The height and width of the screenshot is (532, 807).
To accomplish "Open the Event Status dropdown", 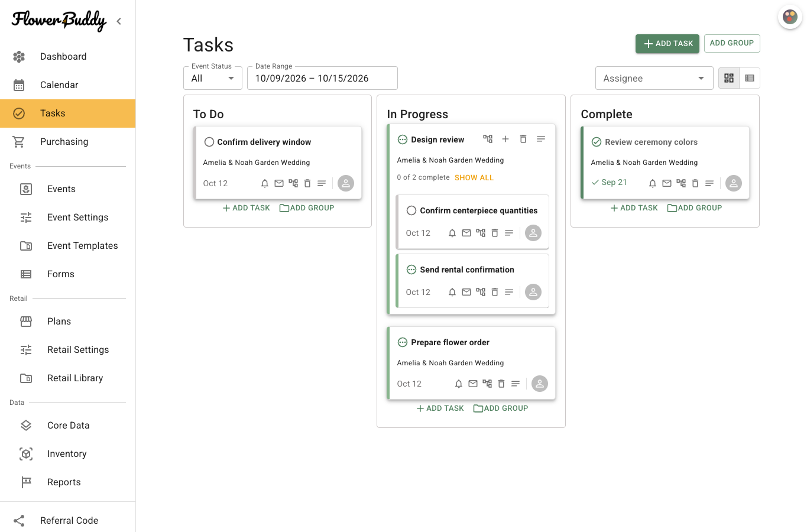I will tap(213, 78).
